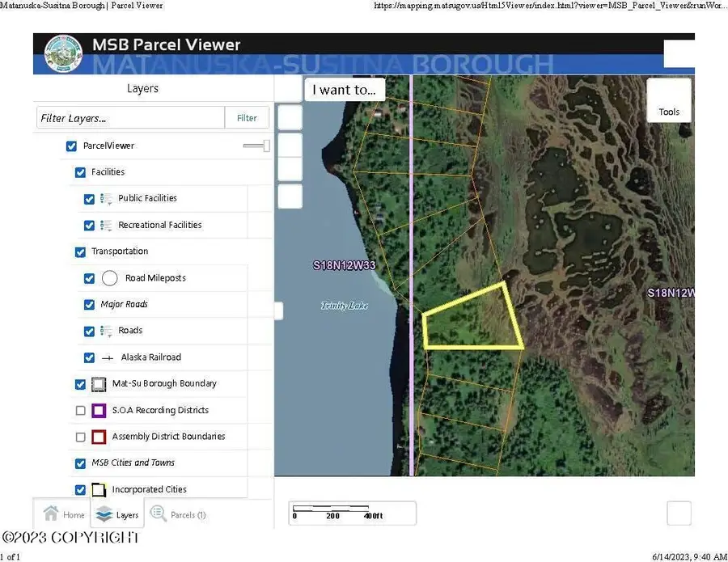728x562 pixels.
Task: Click the Home house icon
Action: tap(50, 513)
